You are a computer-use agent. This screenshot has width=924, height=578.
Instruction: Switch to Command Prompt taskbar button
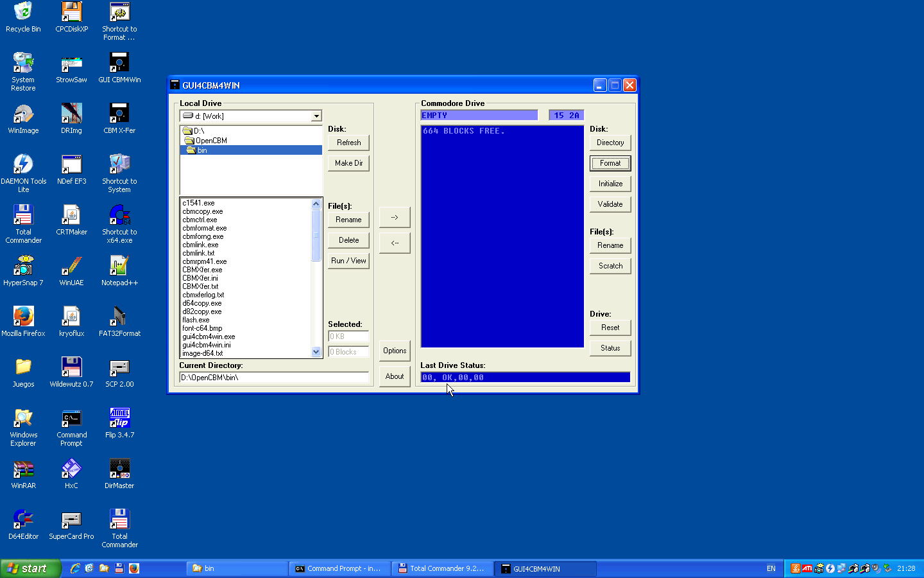coord(339,568)
